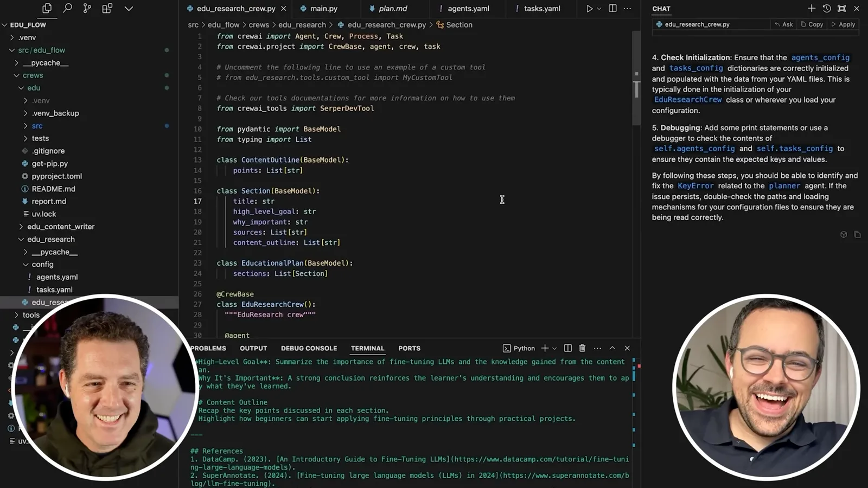
Task: Open the run options dropdown arrow
Action: tap(599, 8)
